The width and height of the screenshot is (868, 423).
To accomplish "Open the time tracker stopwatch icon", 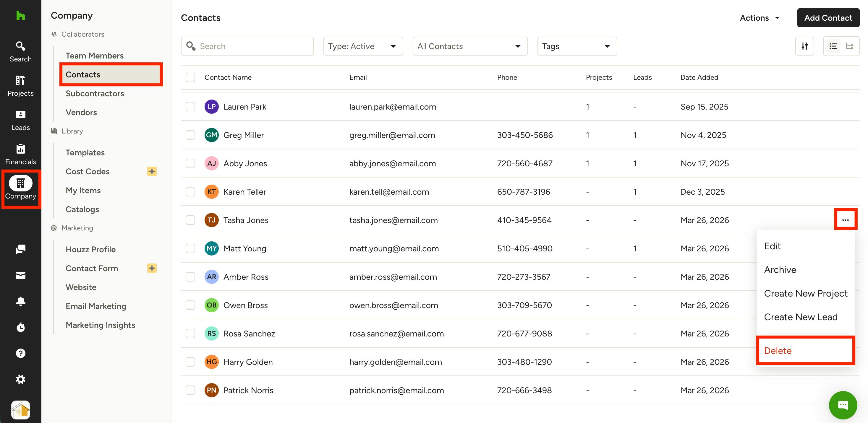I will pyautogui.click(x=21, y=327).
